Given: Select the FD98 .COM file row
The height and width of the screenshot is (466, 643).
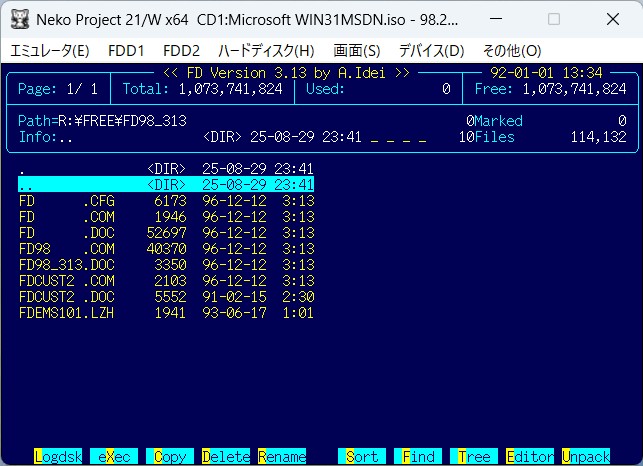Looking at the screenshot, I should 166,249.
